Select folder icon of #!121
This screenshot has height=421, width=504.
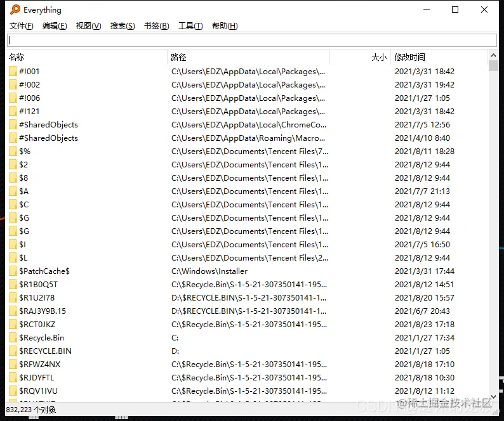pos(13,112)
